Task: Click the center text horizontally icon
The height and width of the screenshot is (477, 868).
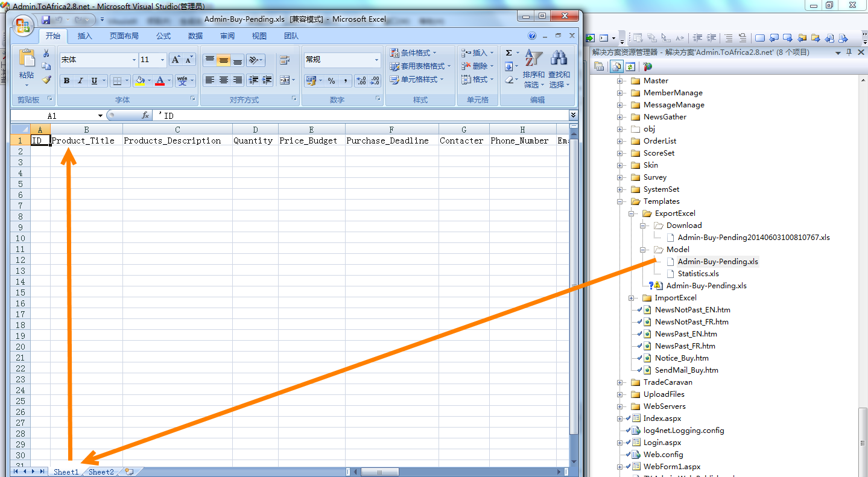Action: (224, 80)
